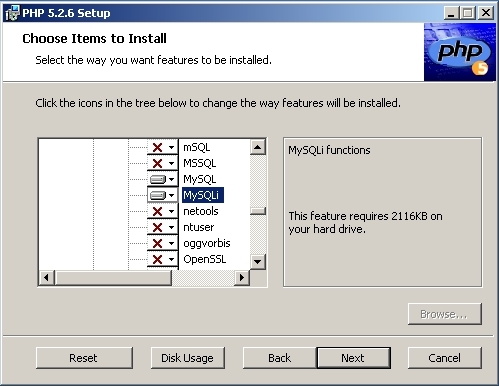Screen dimensions: 499x386
Task: Click the horizontal scroll-left arrow
Action: [x=46, y=277]
